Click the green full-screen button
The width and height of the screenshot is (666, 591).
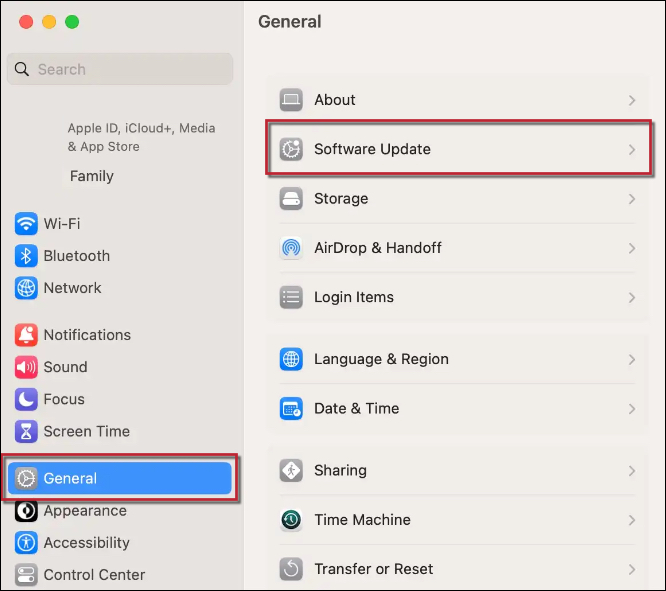click(x=72, y=22)
